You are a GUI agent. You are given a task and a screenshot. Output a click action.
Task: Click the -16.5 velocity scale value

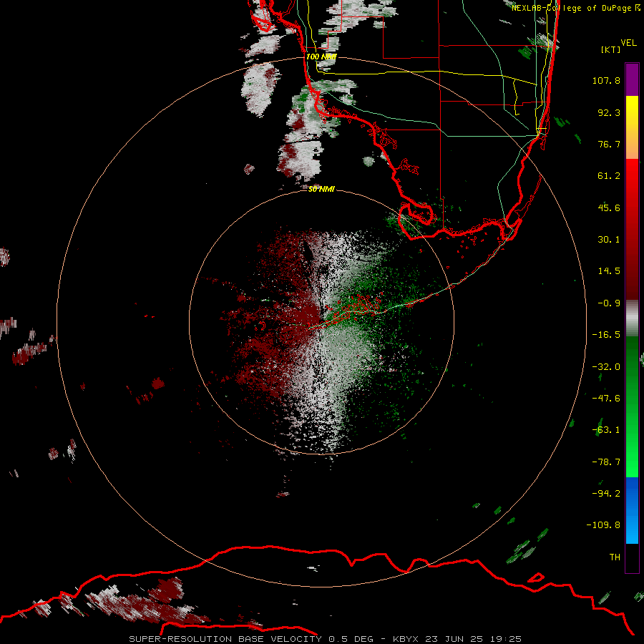606,335
